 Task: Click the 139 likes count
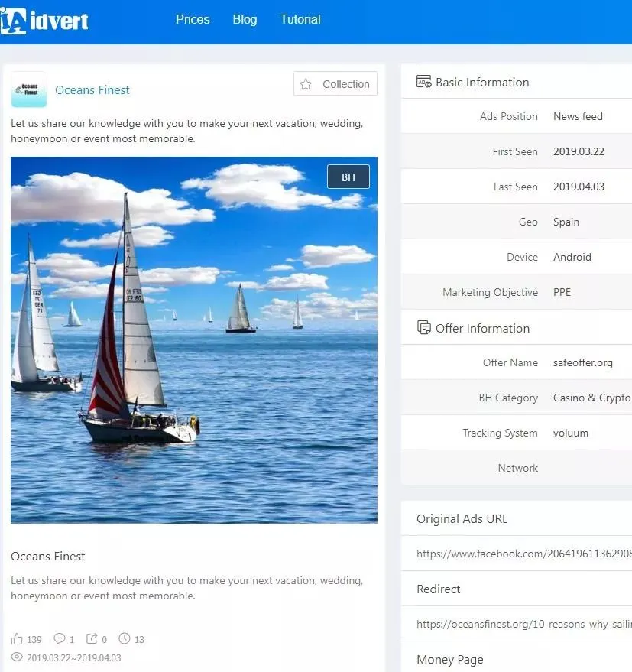[34, 640]
